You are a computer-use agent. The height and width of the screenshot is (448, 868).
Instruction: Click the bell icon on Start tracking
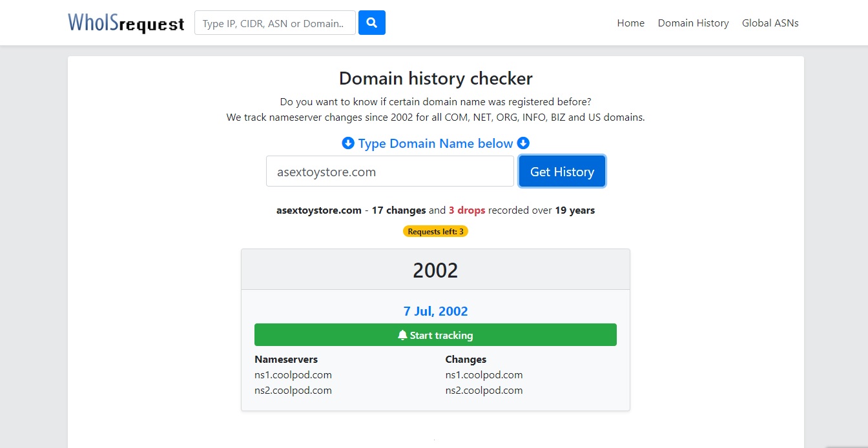coord(402,335)
